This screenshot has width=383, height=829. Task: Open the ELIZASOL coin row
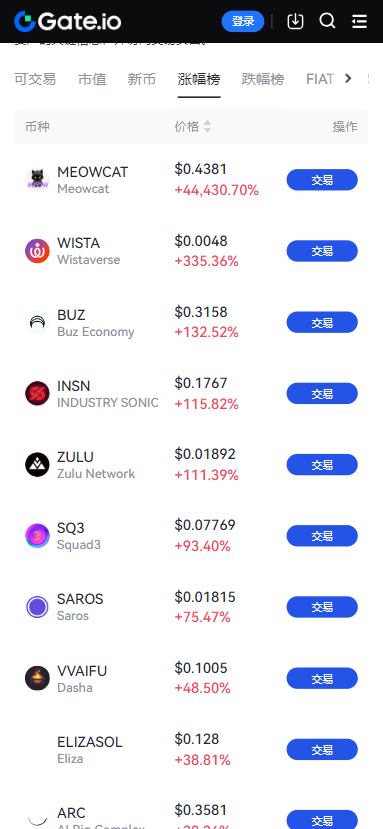[192, 750]
